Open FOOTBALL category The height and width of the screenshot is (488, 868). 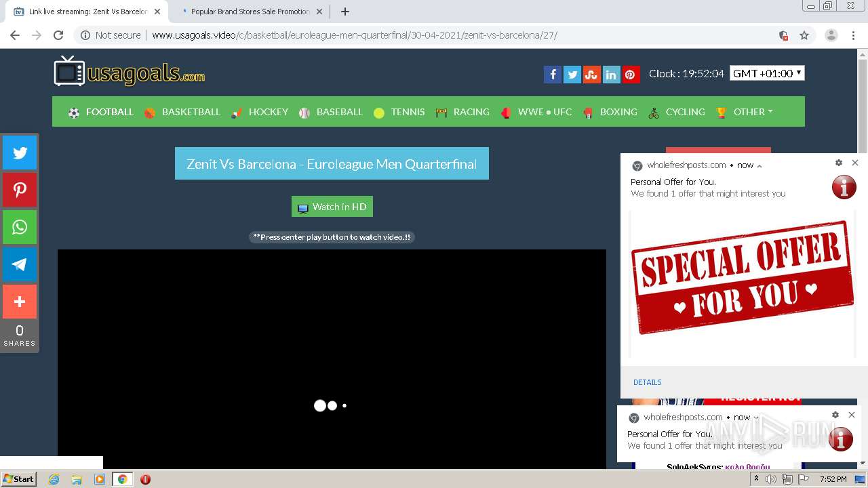pos(101,112)
